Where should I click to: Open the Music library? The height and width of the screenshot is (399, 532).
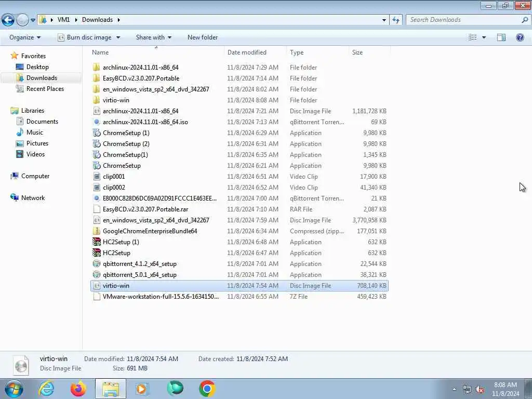tap(35, 132)
